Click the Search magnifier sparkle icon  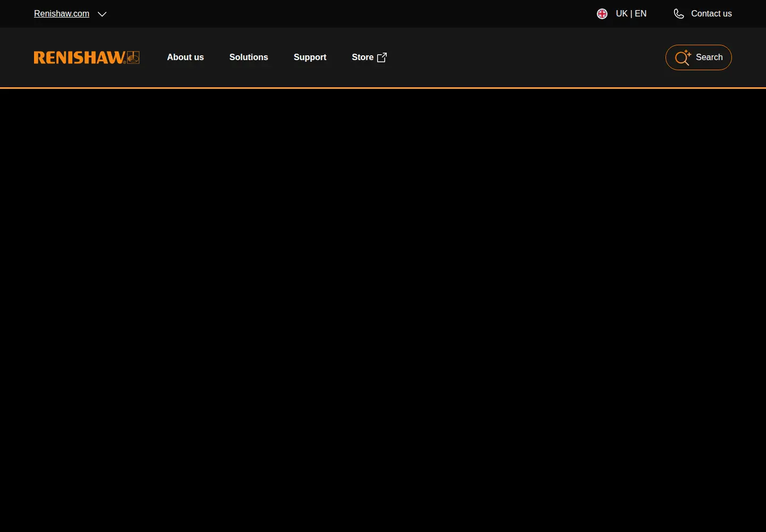[683, 57]
